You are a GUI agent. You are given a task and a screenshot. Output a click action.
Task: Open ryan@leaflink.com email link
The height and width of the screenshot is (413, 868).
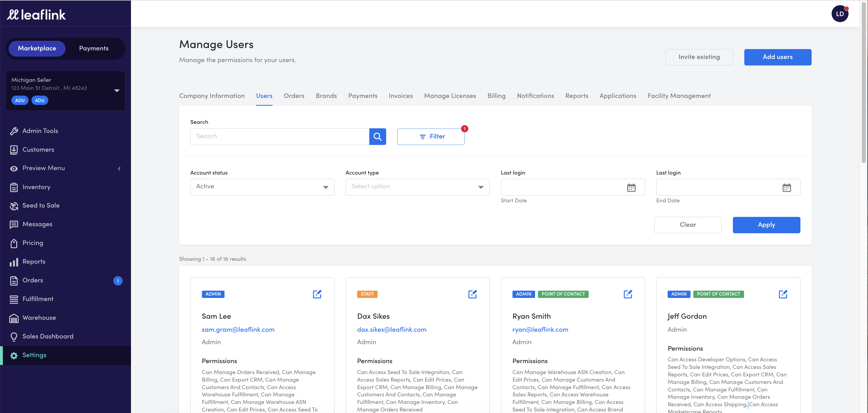pos(540,330)
